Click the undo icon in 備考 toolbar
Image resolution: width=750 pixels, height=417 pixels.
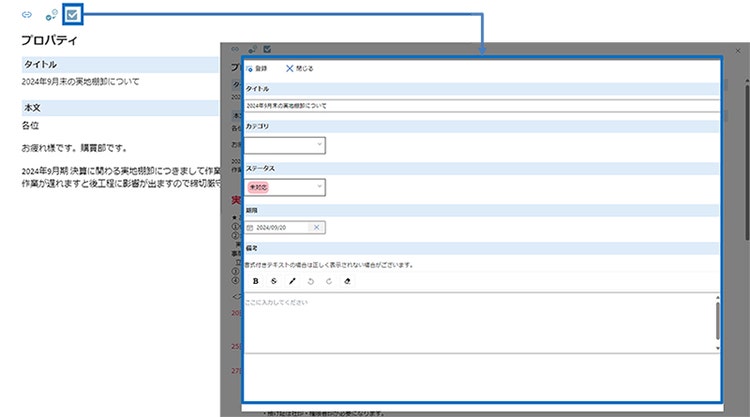310,281
